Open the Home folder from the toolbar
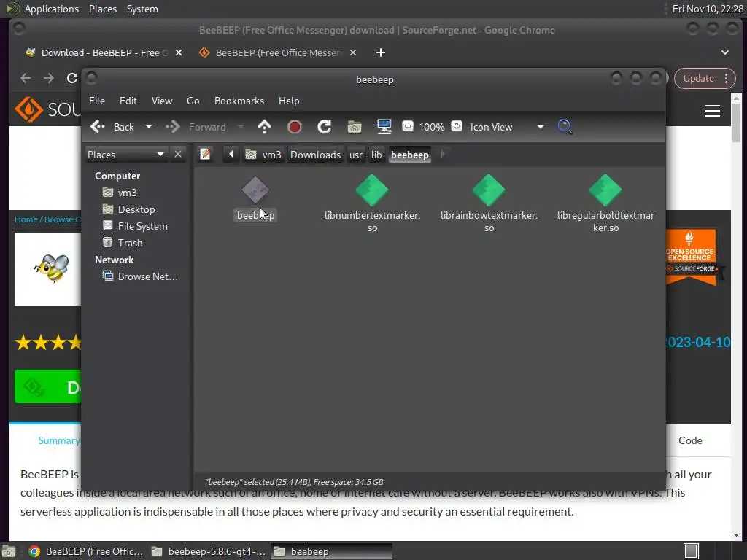This screenshot has width=747, height=560. (x=354, y=127)
